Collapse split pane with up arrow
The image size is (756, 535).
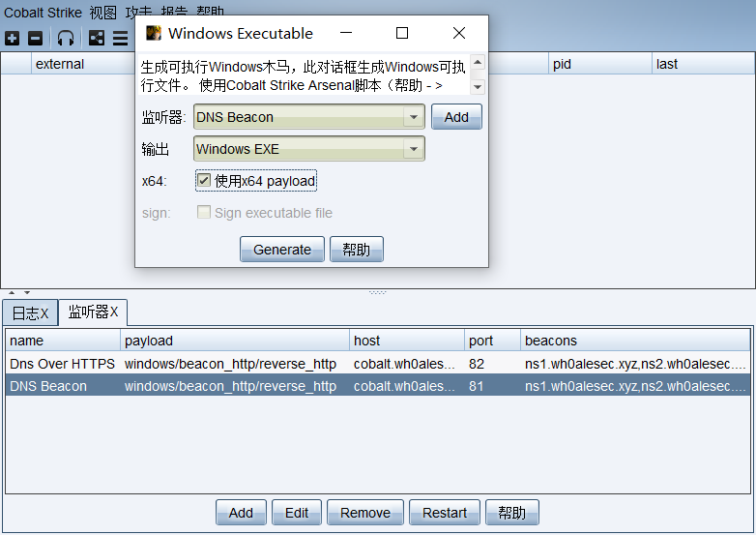tap(12, 292)
